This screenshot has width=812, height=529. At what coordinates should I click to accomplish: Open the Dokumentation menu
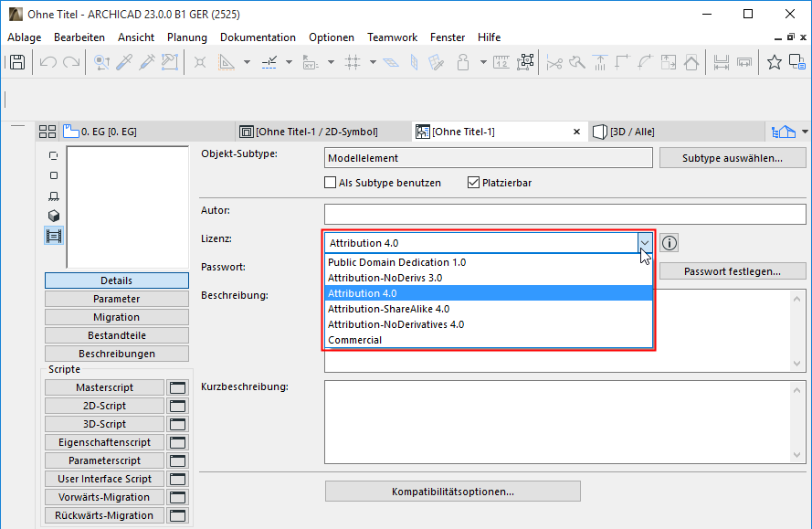[x=258, y=37]
